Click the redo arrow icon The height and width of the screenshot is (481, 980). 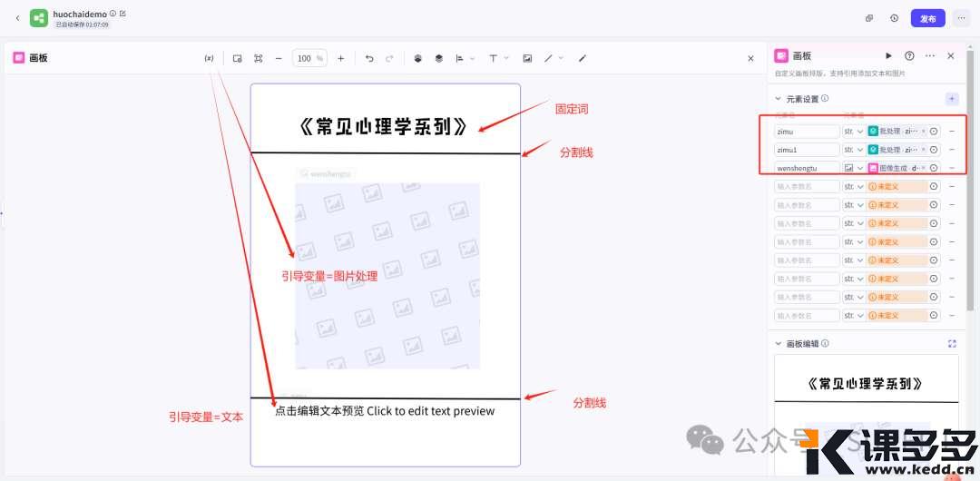[389, 58]
